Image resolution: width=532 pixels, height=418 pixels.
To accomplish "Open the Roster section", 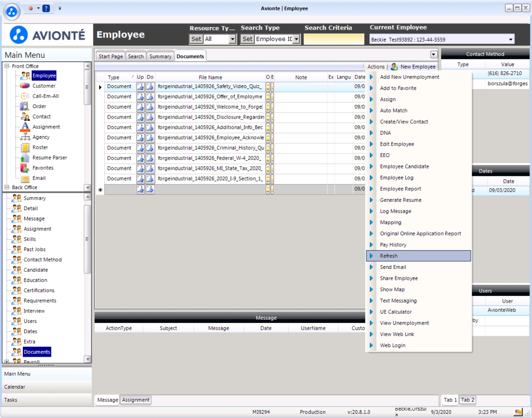I will pos(40,147).
